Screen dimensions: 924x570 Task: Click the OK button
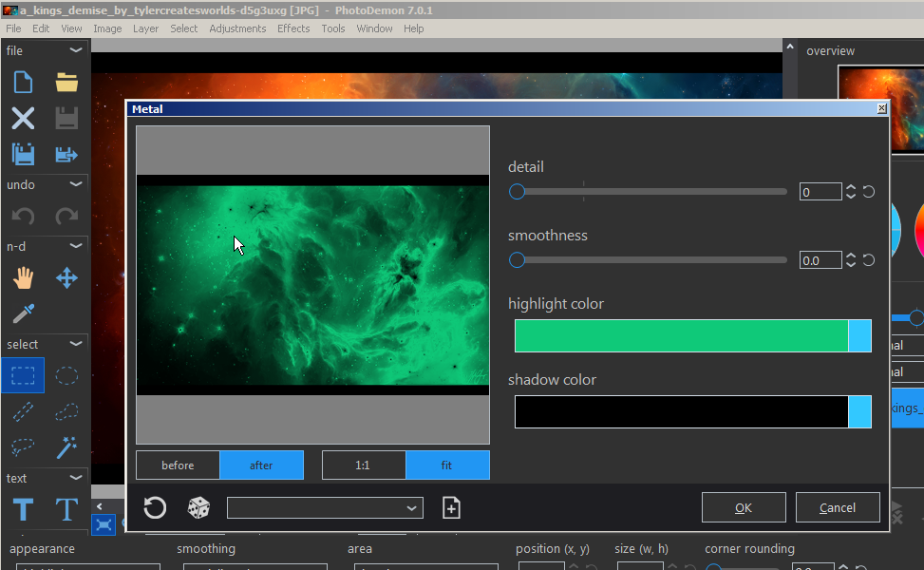744,507
